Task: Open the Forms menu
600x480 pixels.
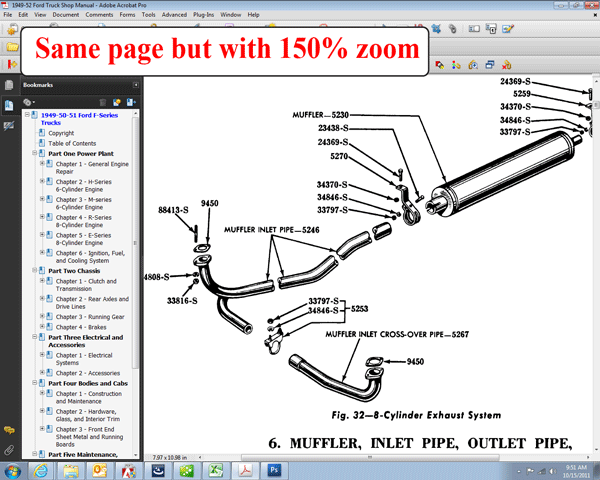Action: point(127,15)
